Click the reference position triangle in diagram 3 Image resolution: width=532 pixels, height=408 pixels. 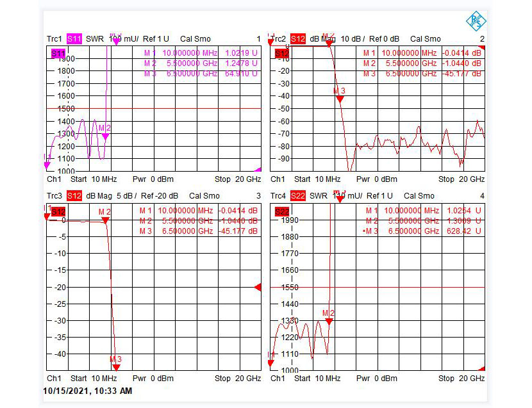(x=258, y=288)
